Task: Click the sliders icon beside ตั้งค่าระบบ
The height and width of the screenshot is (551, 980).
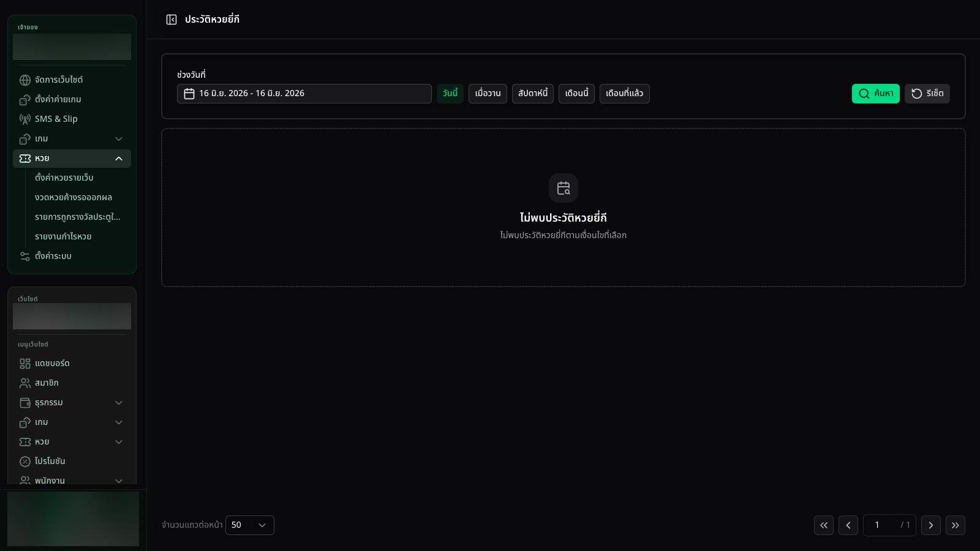Action: point(25,257)
